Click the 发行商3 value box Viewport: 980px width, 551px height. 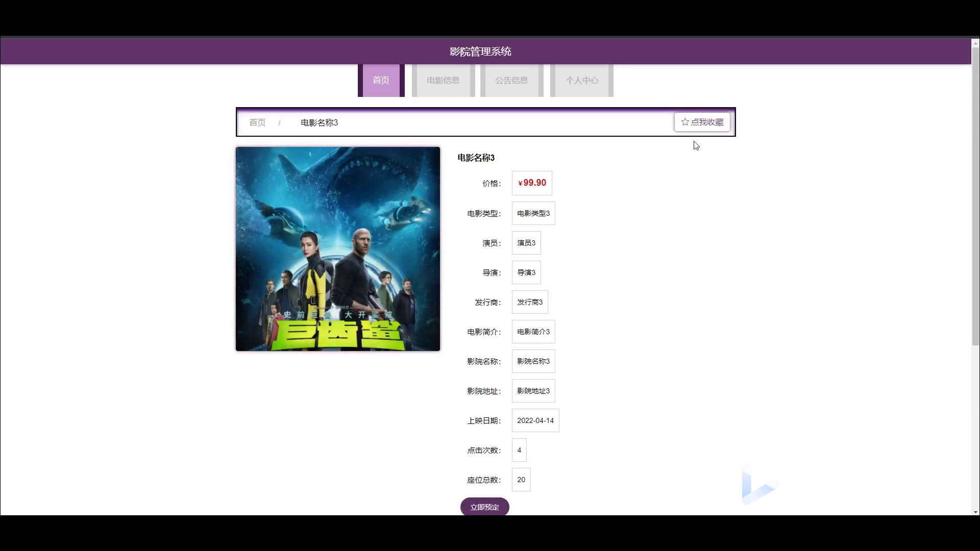[530, 302]
